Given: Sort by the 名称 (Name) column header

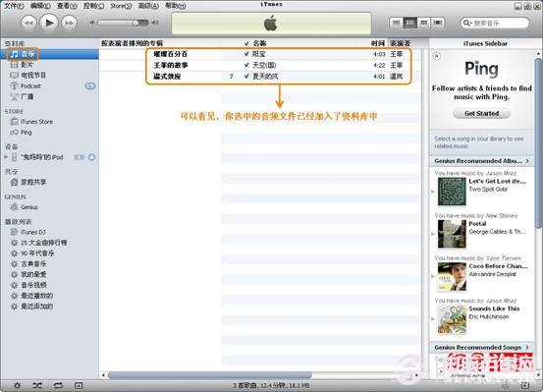Looking at the screenshot, I should 259,43.
